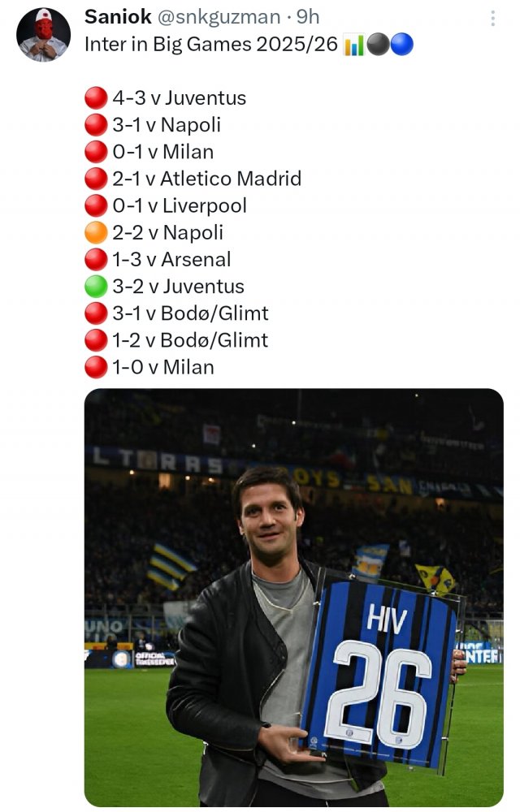Click the 'Inter in Big Games 2025/26' heading text
520x812 pixels.
click(210, 45)
